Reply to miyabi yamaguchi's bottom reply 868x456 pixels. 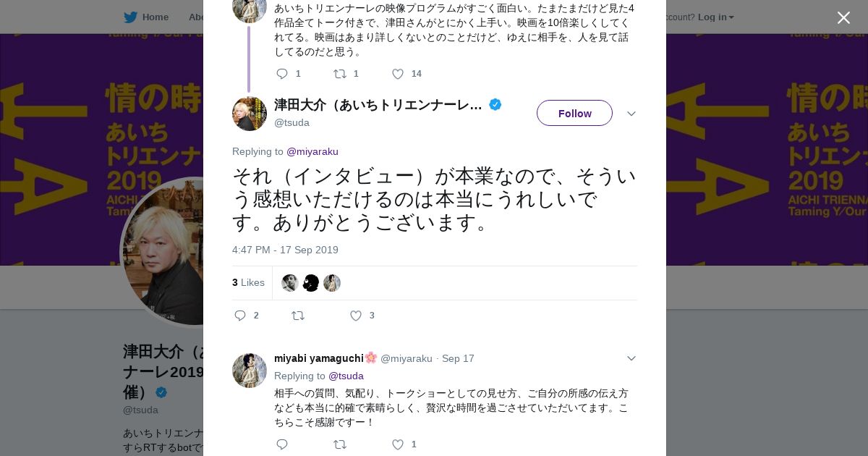(x=282, y=444)
